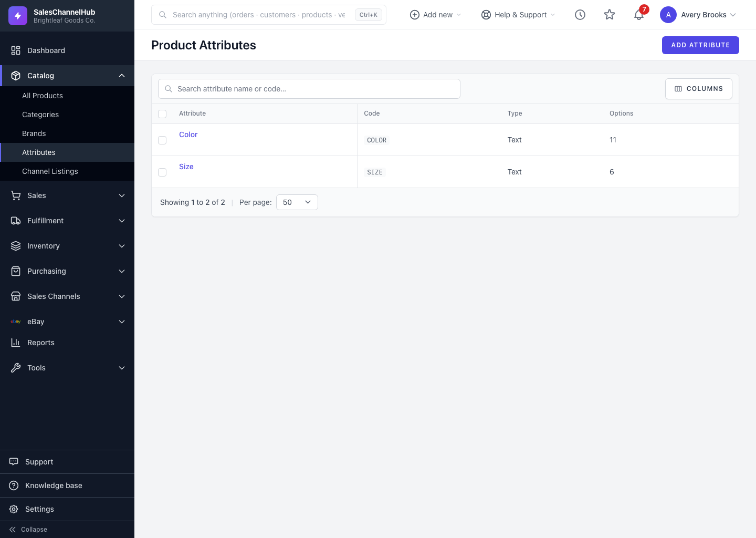Click the Settings gear icon
The width and height of the screenshot is (756, 538).
(x=14, y=509)
